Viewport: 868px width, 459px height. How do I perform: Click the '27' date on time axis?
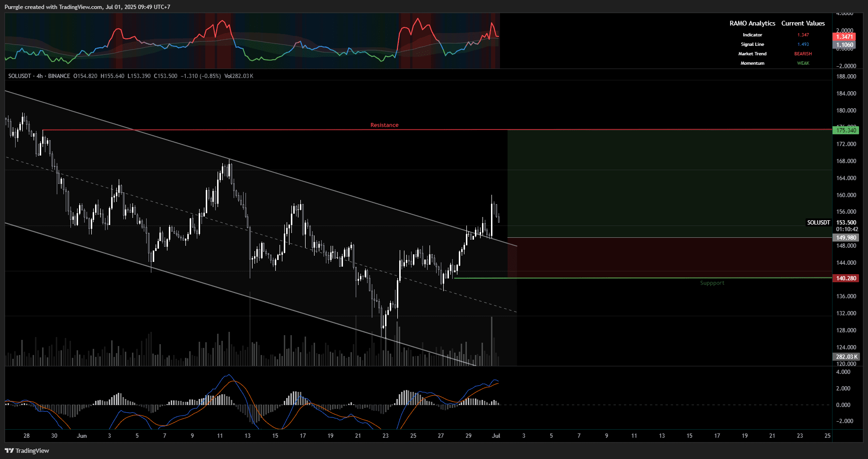(441, 436)
